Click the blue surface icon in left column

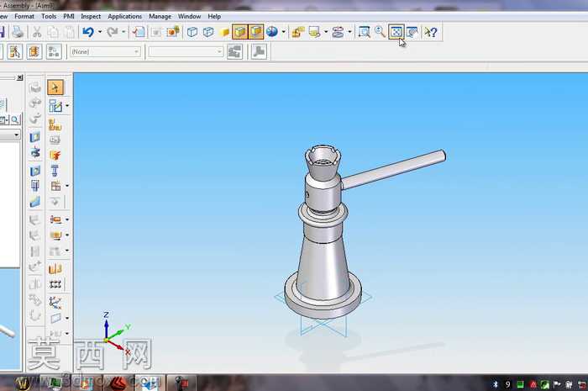pos(35,202)
